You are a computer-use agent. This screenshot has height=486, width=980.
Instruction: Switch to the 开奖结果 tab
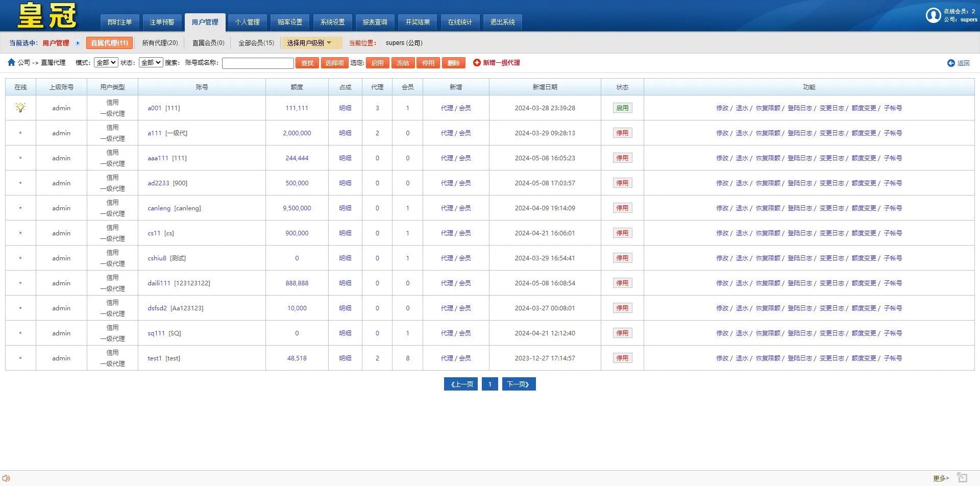[418, 22]
